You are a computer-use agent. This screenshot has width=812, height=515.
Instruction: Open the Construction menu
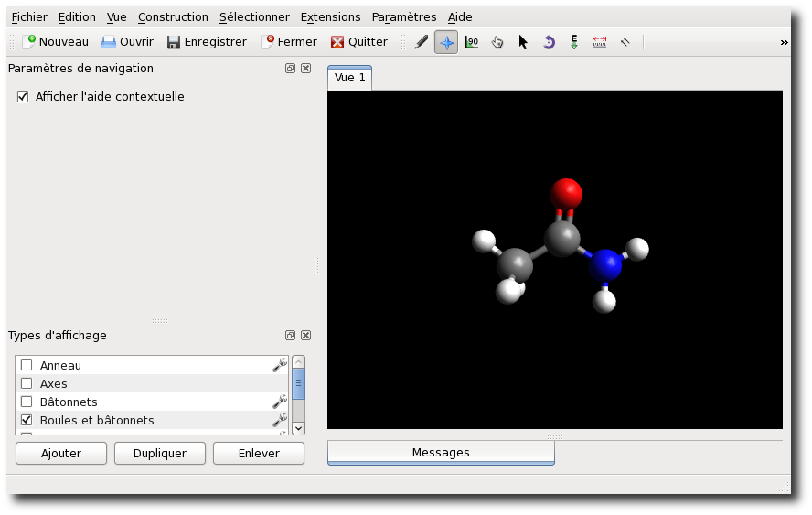pyautogui.click(x=173, y=17)
